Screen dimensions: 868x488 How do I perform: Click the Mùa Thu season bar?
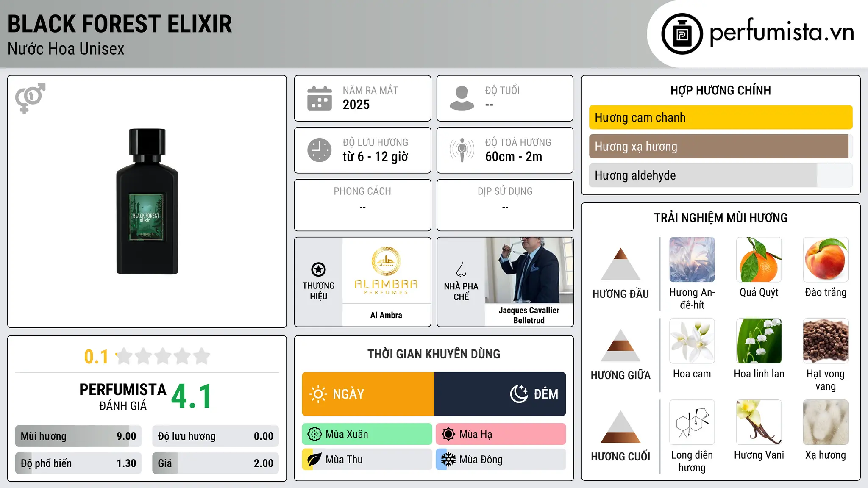tap(367, 460)
